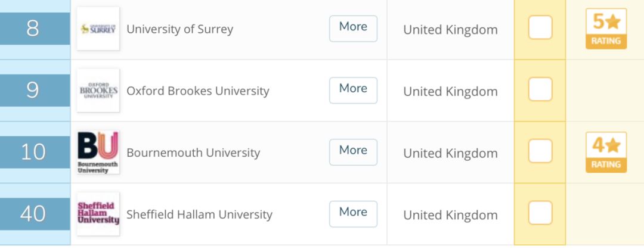
Task: Click the University of Surrey logo
Action: 98,29
